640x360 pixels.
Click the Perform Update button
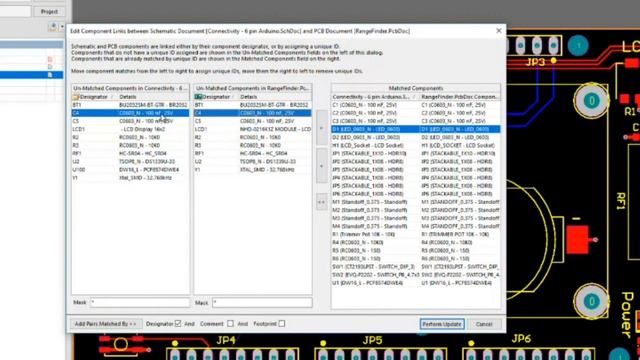click(x=442, y=324)
